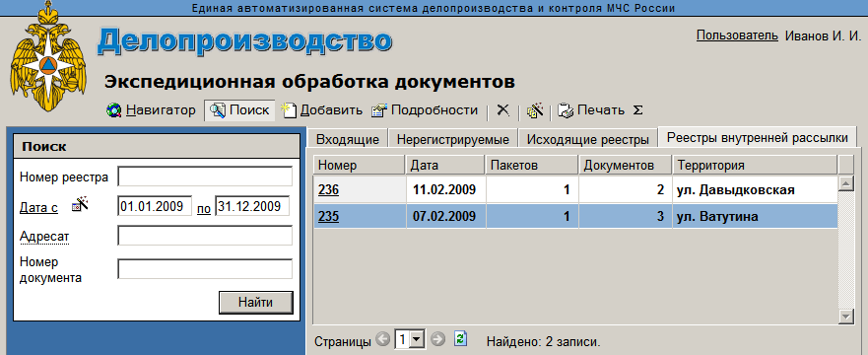Switch to the Входящие tab
This screenshot has height=355, width=868.
click(348, 139)
